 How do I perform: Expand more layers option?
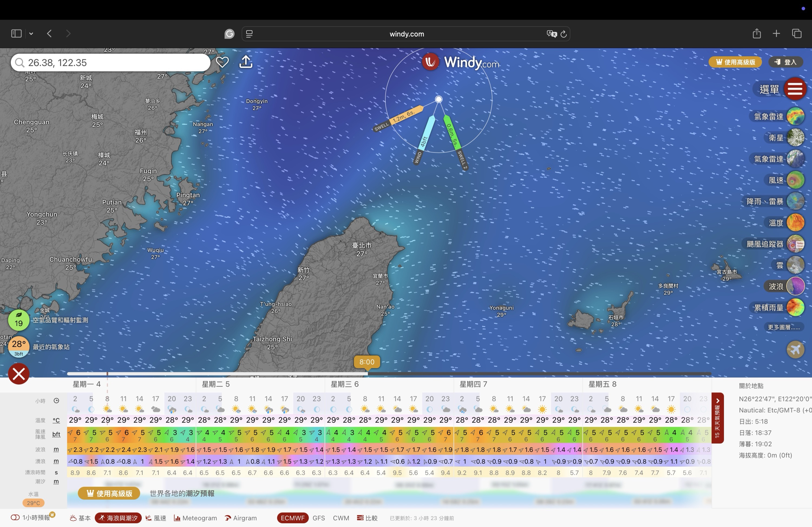click(x=783, y=327)
